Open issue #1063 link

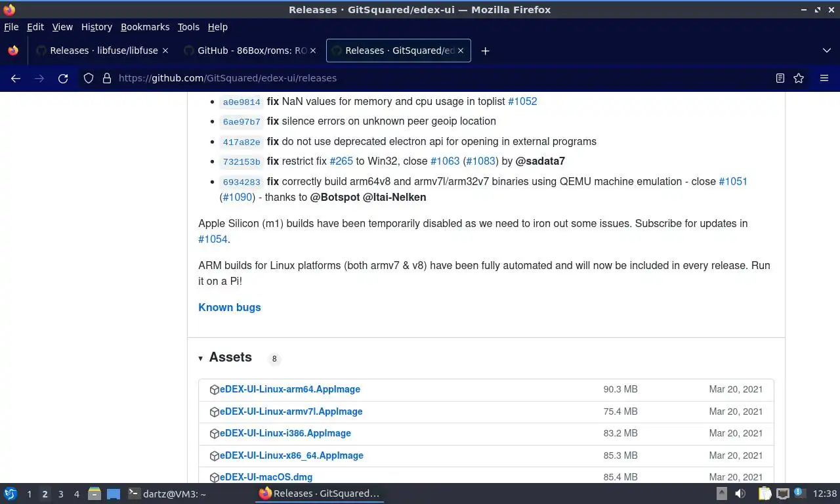(445, 161)
